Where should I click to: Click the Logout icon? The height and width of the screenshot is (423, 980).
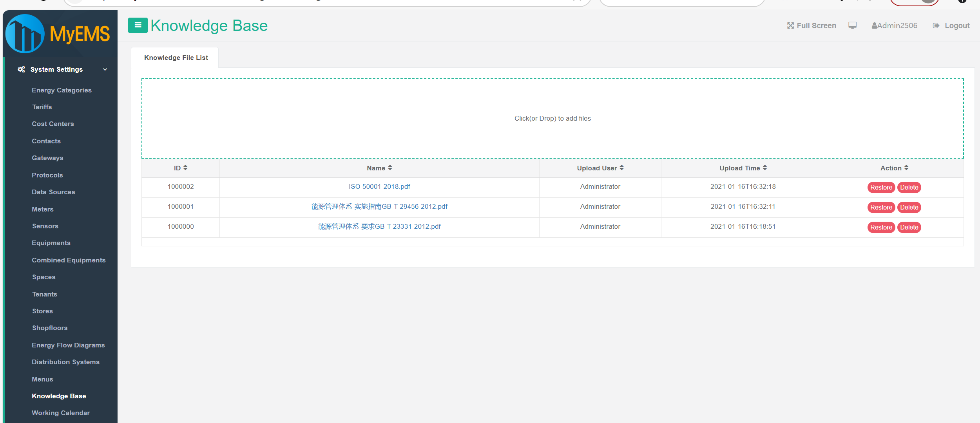(x=936, y=26)
